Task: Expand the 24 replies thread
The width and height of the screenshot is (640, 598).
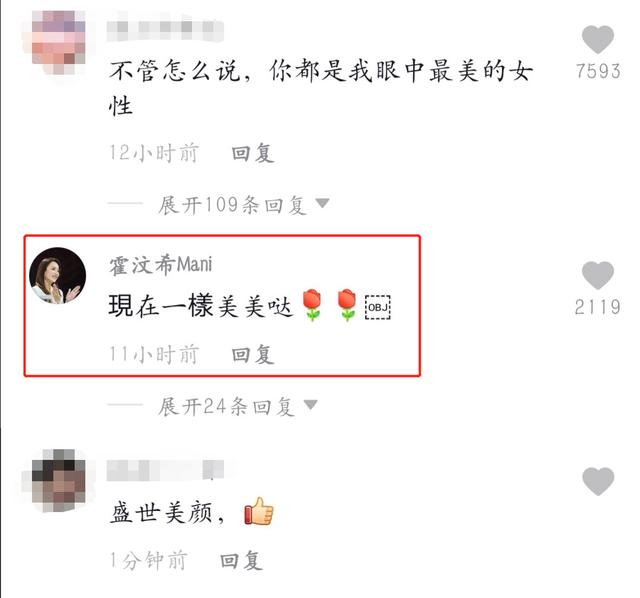Action: point(226,406)
